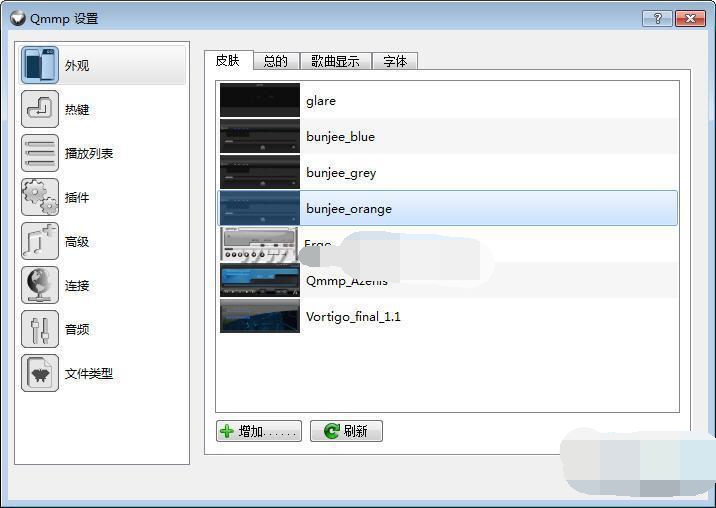Viewport: 716px width, 508px height.
Task: Open the Hotkeys (热键) settings icon
Action: point(40,109)
